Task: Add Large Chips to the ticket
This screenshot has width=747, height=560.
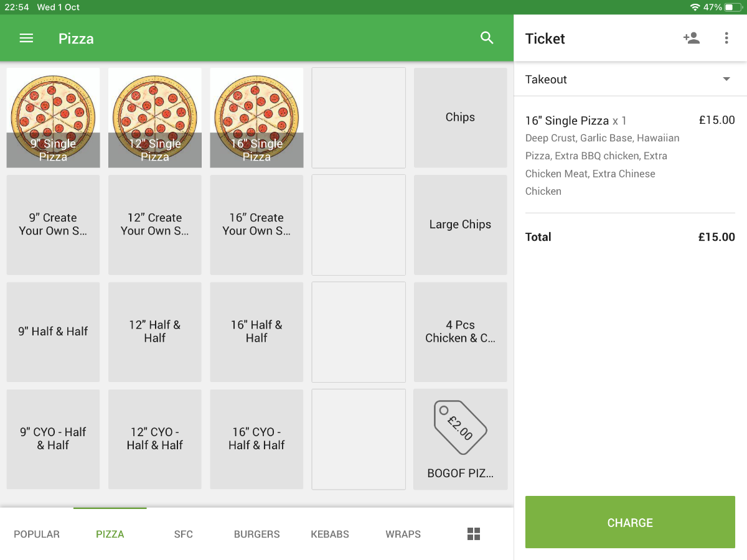Action: 460,225
